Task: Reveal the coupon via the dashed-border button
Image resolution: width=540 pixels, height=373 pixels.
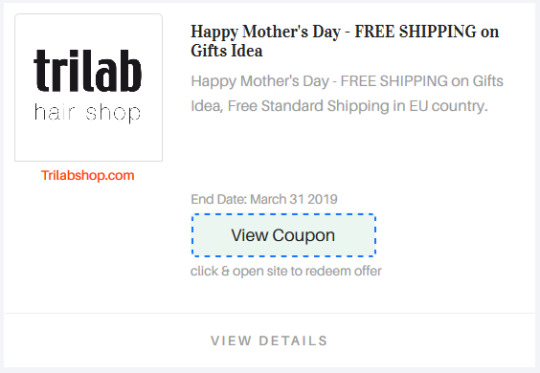Action: tap(283, 235)
